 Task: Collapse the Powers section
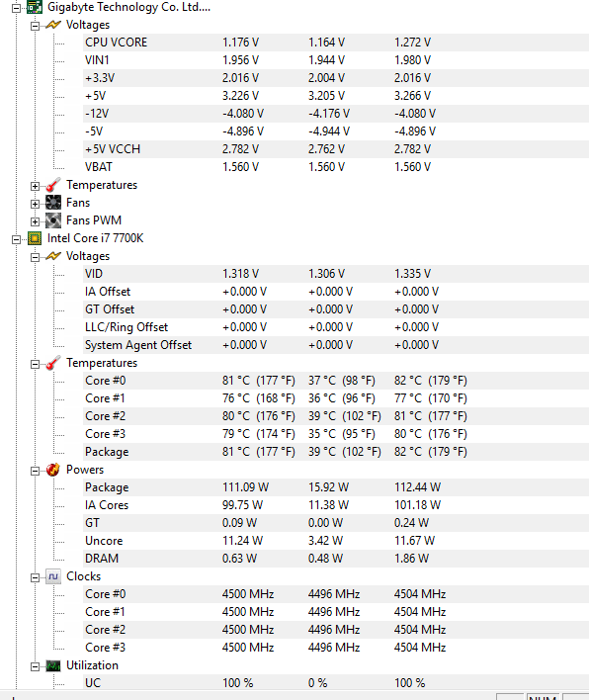click(35, 471)
